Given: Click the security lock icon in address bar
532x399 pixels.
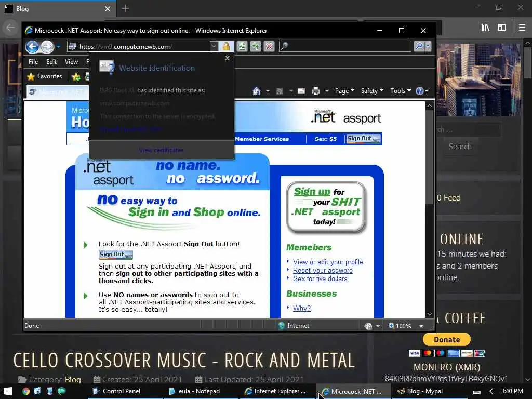Looking at the screenshot, I should [227, 46].
